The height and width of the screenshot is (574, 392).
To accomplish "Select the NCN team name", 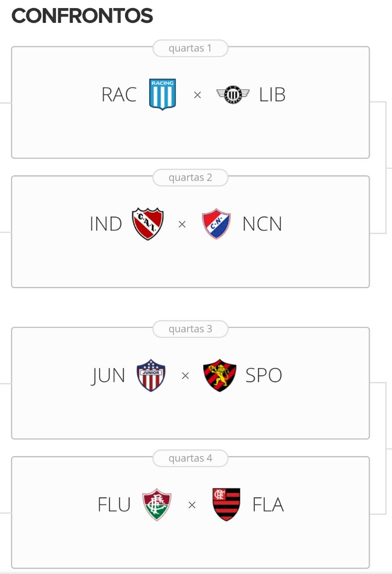I will [262, 224].
